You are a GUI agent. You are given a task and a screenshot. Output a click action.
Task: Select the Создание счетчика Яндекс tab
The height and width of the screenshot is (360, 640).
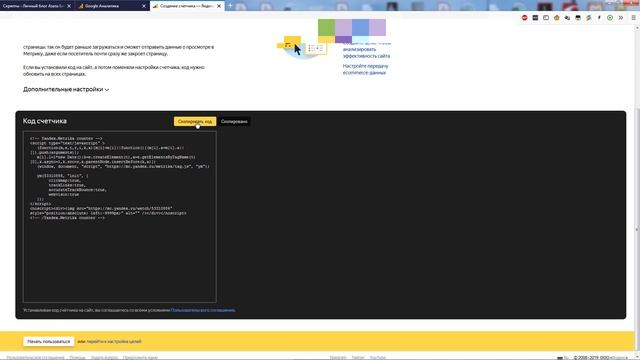186,6
